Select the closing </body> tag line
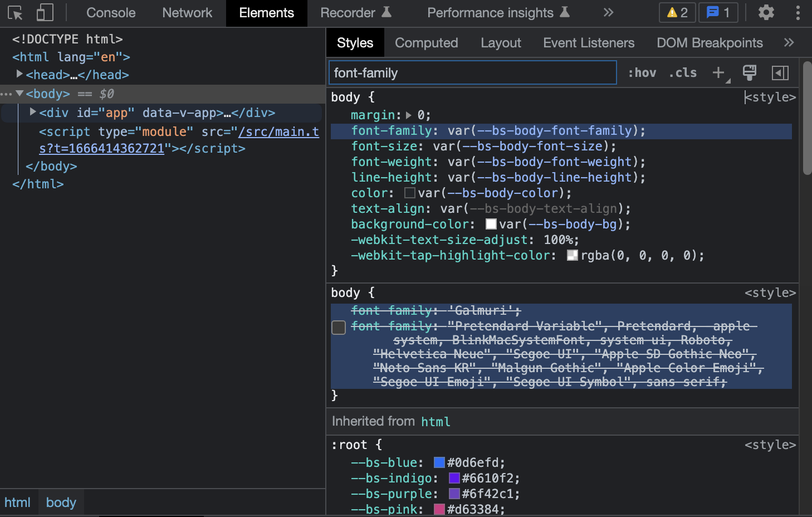This screenshot has width=812, height=517. [x=51, y=166]
